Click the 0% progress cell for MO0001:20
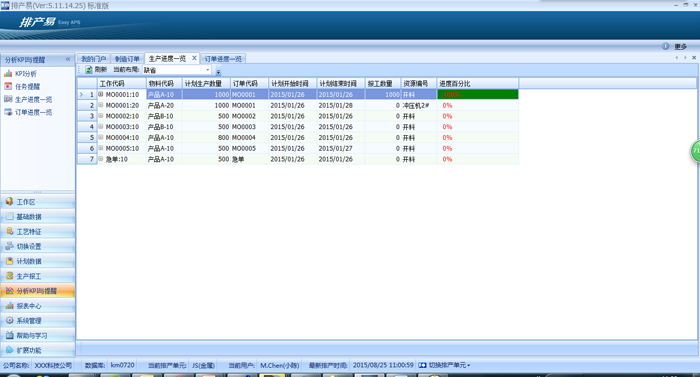The image size is (700, 377). coord(478,105)
